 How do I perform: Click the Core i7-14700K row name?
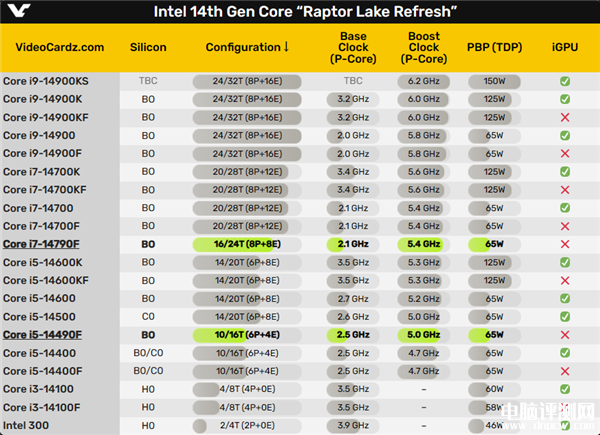coord(42,172)
